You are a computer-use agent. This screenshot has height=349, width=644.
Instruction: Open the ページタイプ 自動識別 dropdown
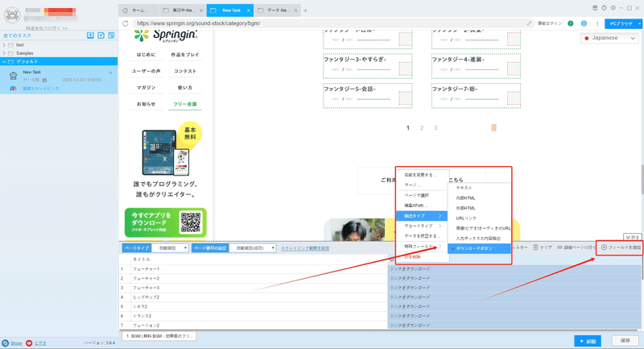[170, 248]
